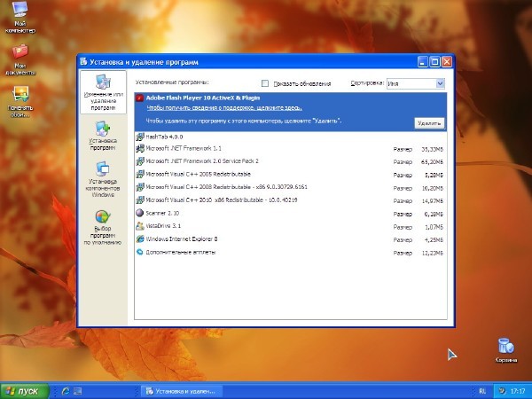Select Visual C++ 2010 x86 Redistributable 10.0.40219
This screenshot has height=399, width=532.
pyautogui.click(x=291, y=200)
